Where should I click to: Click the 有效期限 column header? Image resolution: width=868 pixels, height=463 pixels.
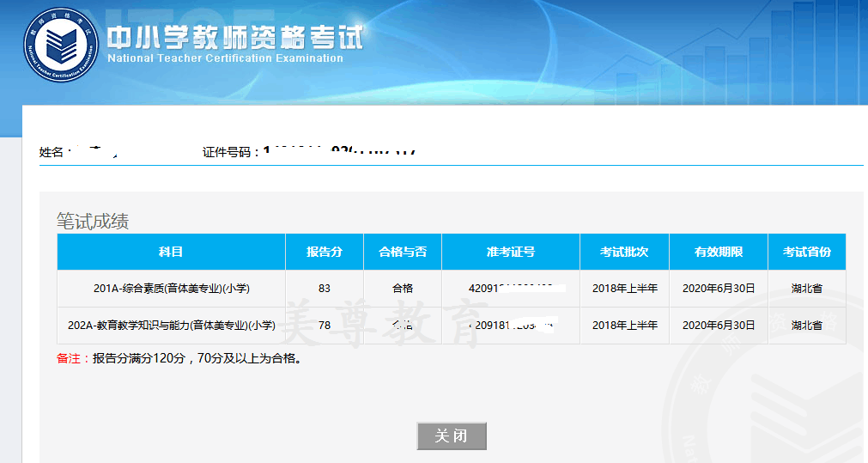point(719,252)
